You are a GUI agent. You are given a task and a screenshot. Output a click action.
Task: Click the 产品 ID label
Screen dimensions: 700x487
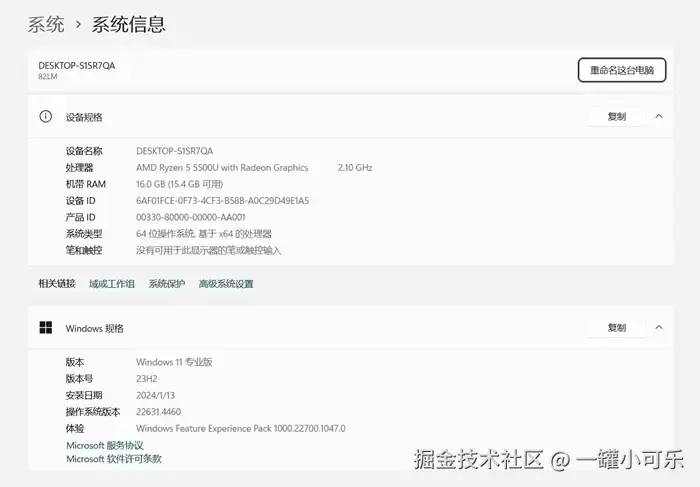click(80, 217)
